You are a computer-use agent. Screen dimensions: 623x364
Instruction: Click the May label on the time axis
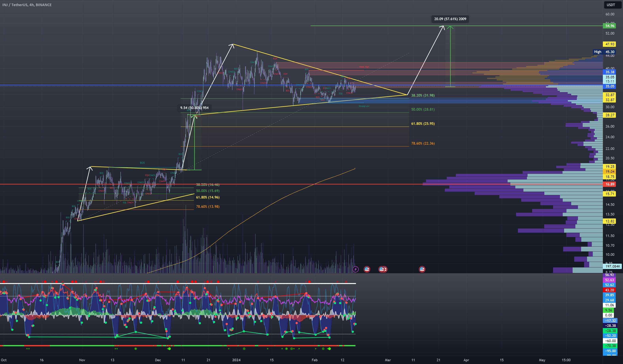tap(542, 360)
